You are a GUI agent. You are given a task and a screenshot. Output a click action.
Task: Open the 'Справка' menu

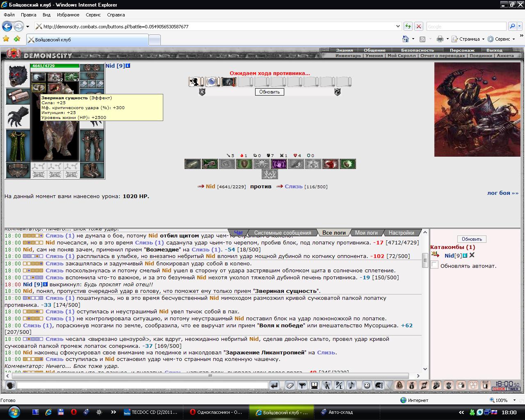point(116,15)
